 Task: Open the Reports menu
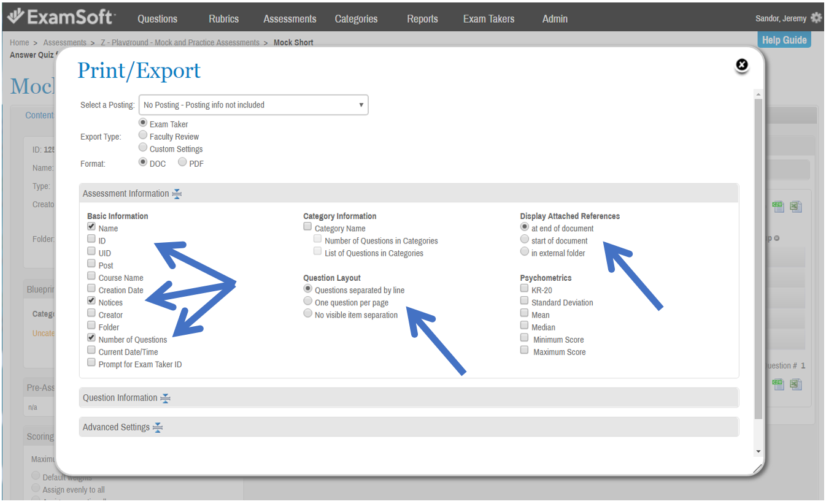click(x=422, y=18)
